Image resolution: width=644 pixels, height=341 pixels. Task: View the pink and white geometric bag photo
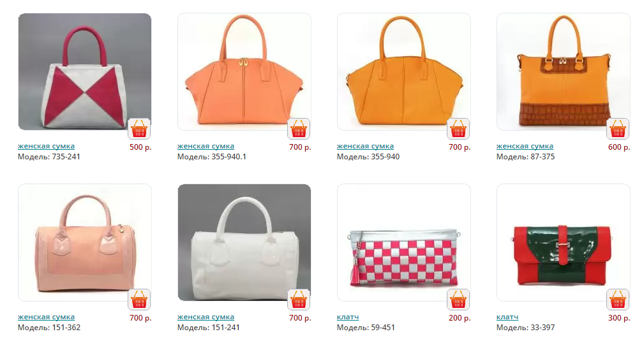[85, 72]
